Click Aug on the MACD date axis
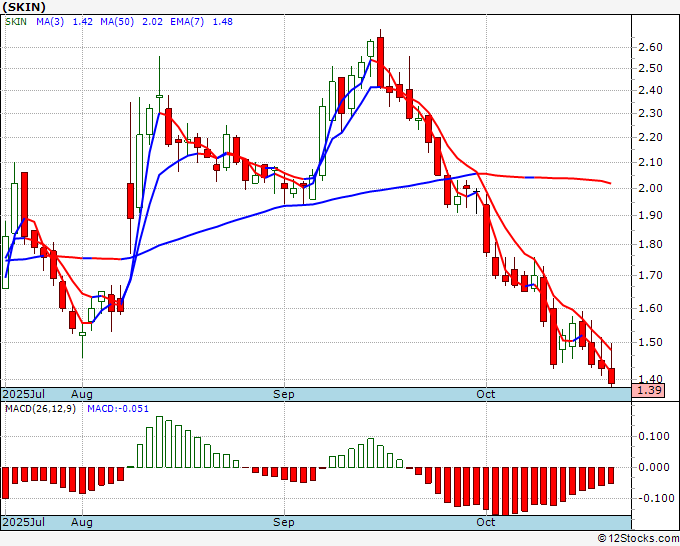This screenshot has width=680, height=546. pyautogui.click(x=82, y=522)
